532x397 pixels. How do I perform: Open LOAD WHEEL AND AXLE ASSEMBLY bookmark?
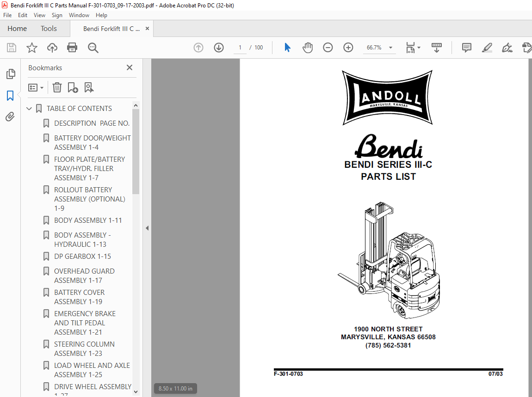pyautogui.click(x=92, y=370)
